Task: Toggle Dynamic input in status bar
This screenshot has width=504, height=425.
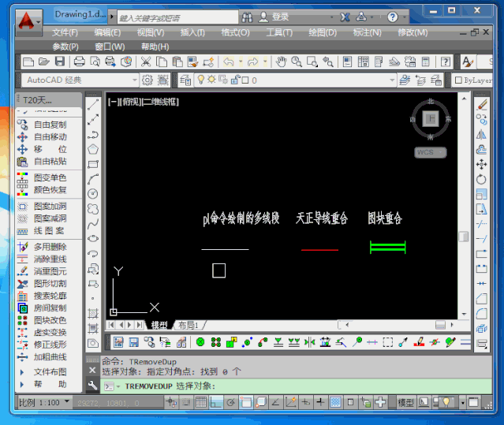Action: click(x=305, y=402)
